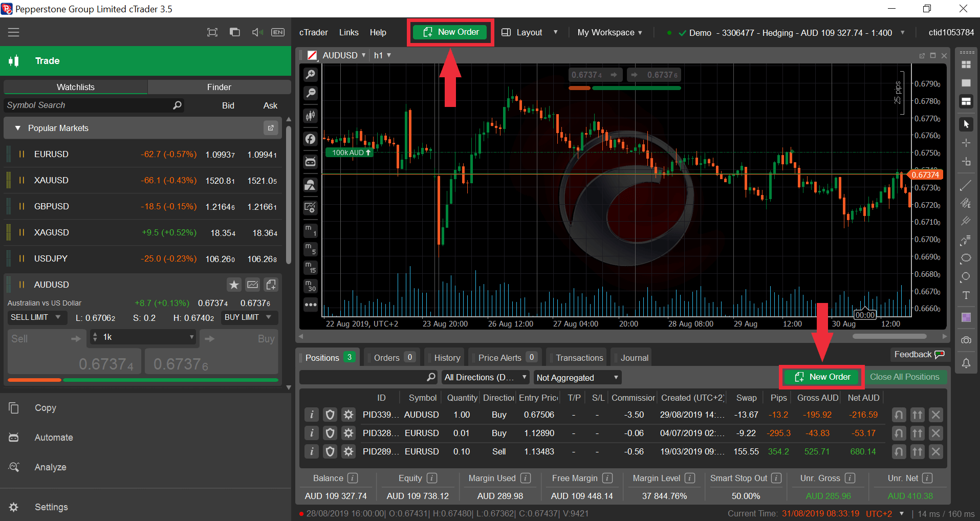The width and height of the screenshot is (980, 521).
Task: Click the Feedback button
Action: 919,355
